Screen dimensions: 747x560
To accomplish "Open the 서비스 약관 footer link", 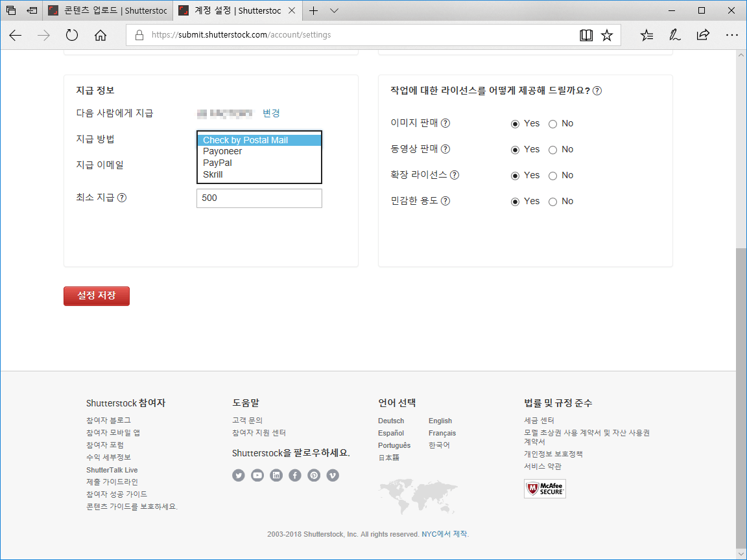I will pos(543,466).
